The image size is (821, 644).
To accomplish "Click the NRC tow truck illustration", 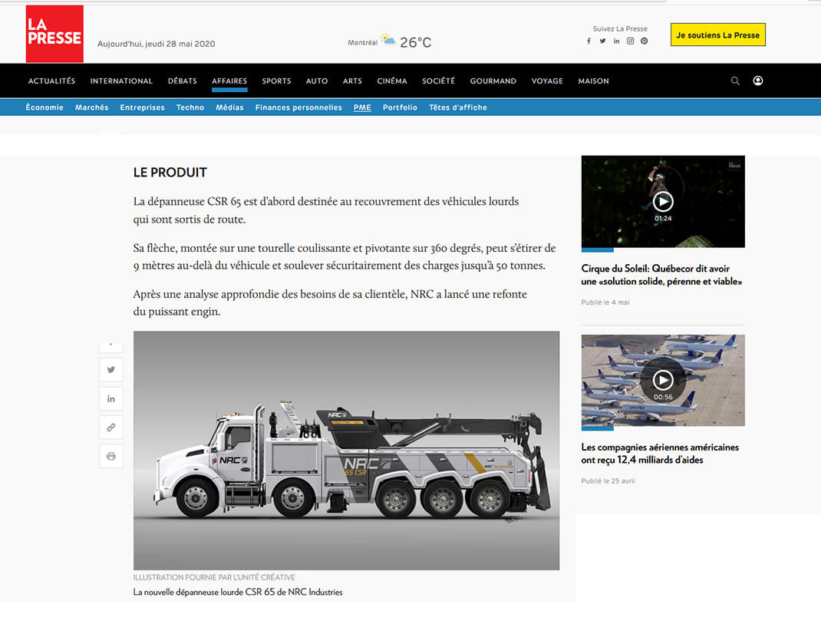I will point(346,451).
